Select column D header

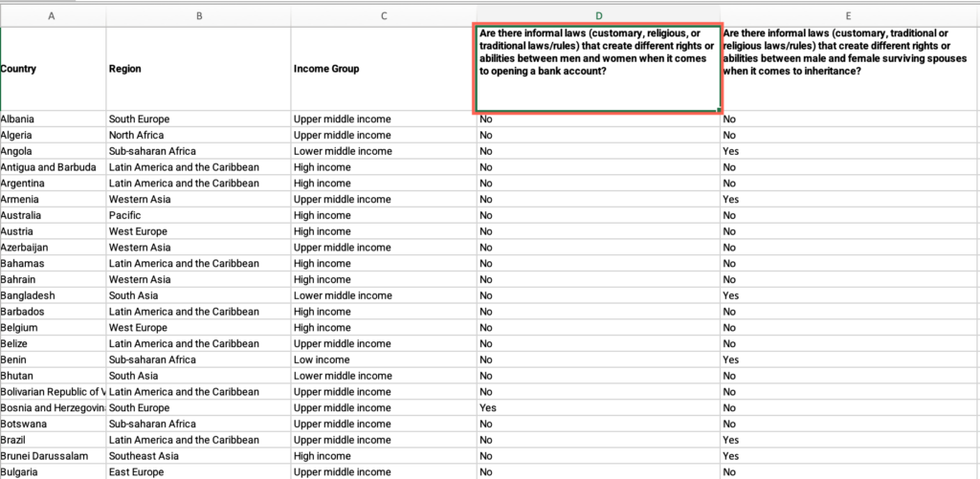click(598, 17)
